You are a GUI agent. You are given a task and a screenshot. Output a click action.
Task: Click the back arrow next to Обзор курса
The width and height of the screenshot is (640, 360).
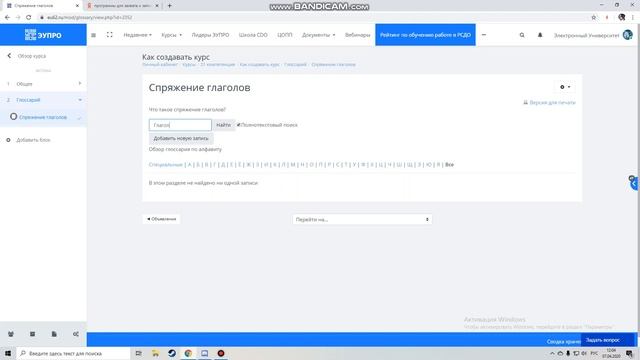(x=9, y=56)
